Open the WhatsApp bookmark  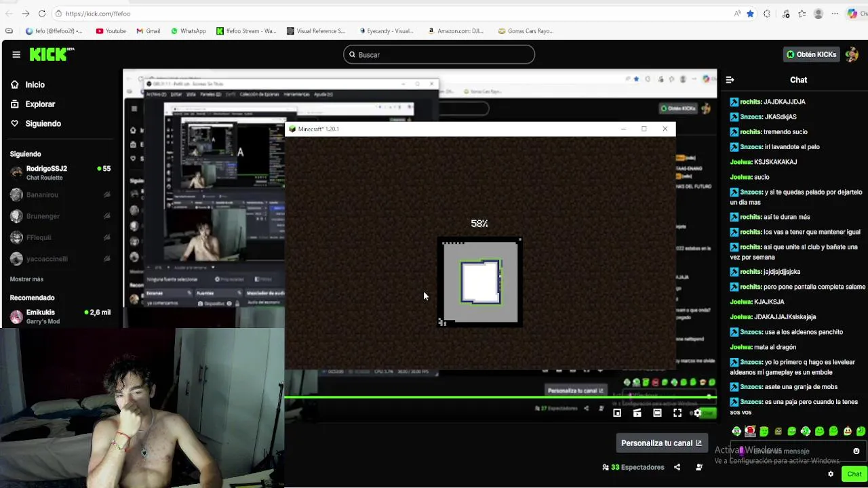tap(189, 31)
